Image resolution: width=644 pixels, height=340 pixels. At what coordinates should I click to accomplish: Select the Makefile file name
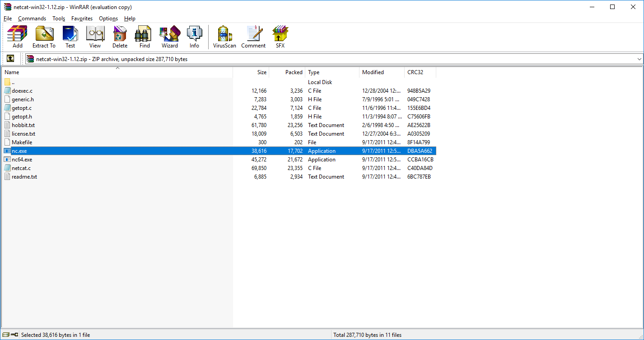22,142
